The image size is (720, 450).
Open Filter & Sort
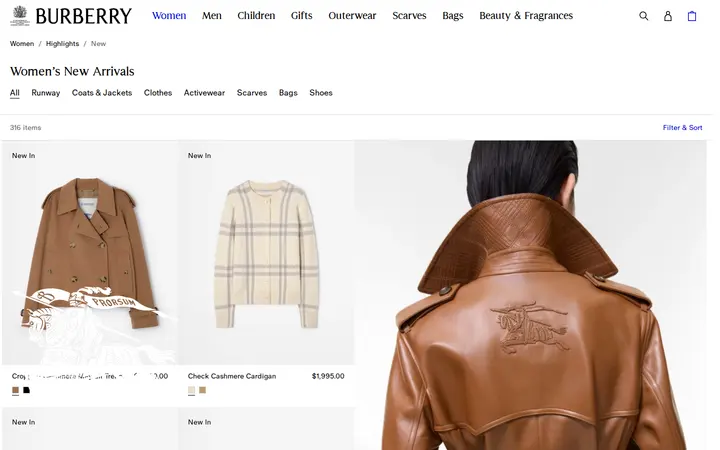(682, 128)
